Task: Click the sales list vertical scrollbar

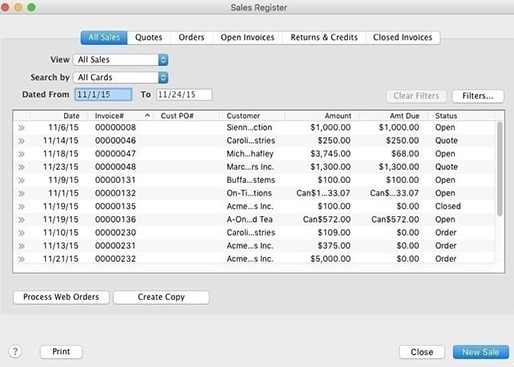Action: pos(499,169)
